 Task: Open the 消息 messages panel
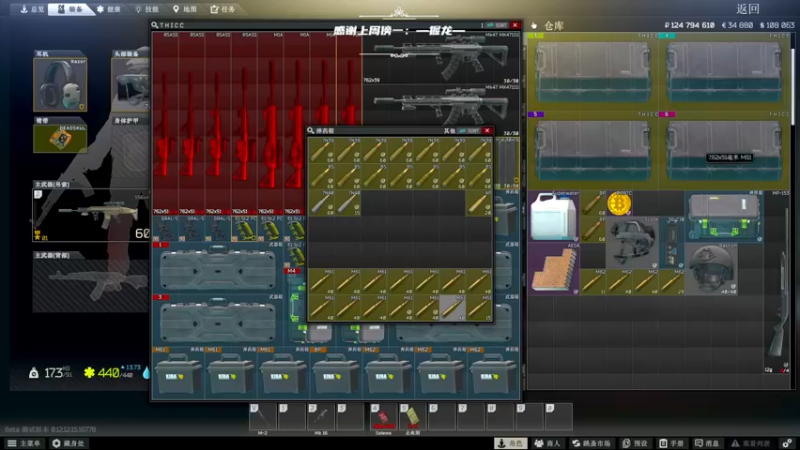[x=708, y=443]
